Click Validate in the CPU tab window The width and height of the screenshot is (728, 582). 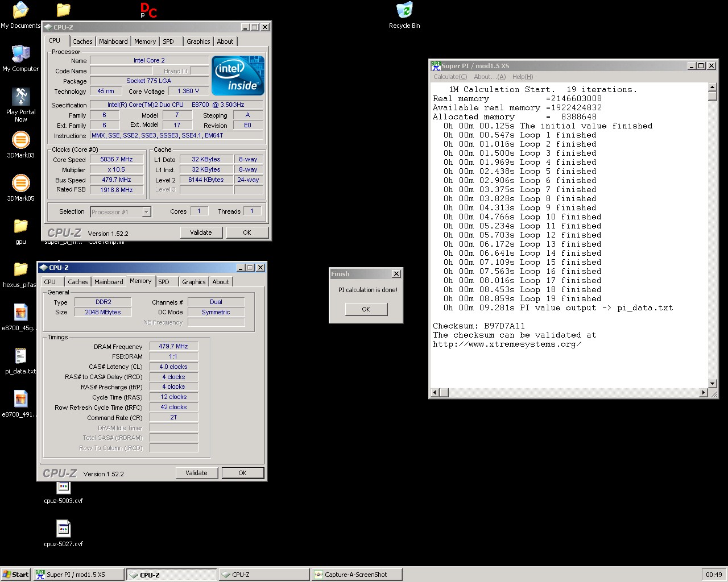pos(201,232)
